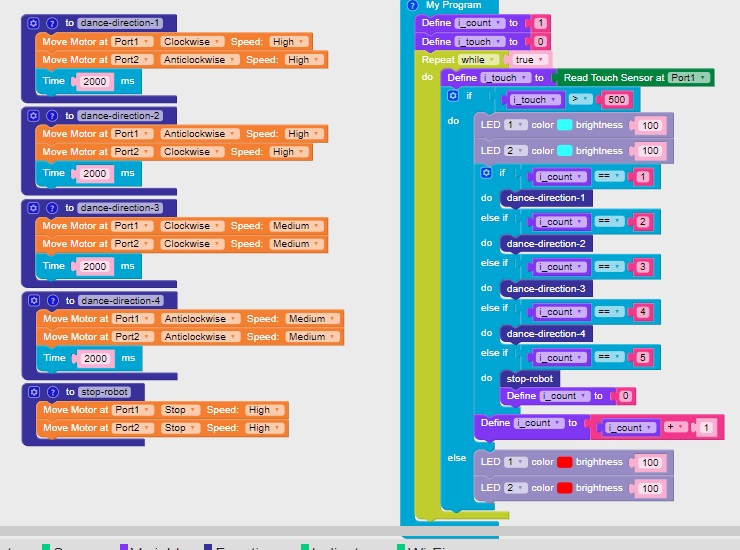Click gear icon on stop-robot function block
This screenshot has width=740, height=550.
[x=33, y=392]
